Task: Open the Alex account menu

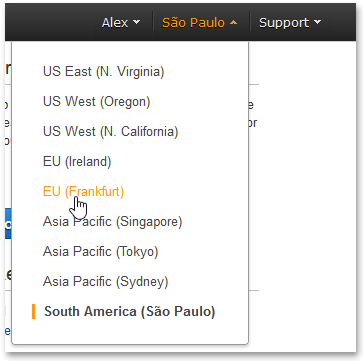Action: 121,23
